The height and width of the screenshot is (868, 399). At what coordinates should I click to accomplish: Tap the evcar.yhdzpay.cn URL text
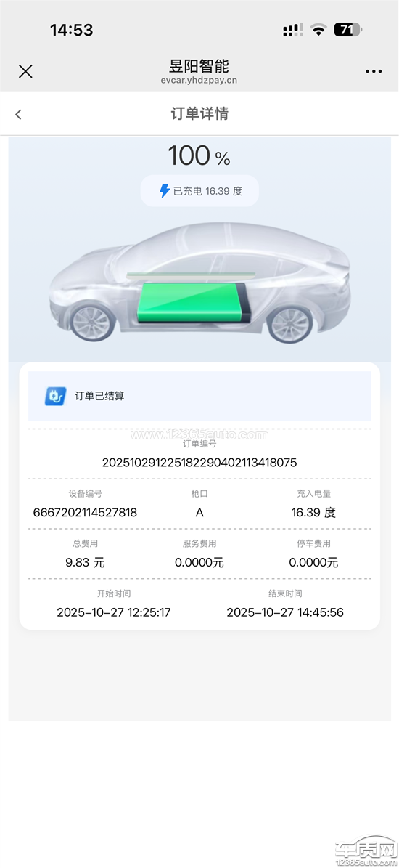(199, 81)
